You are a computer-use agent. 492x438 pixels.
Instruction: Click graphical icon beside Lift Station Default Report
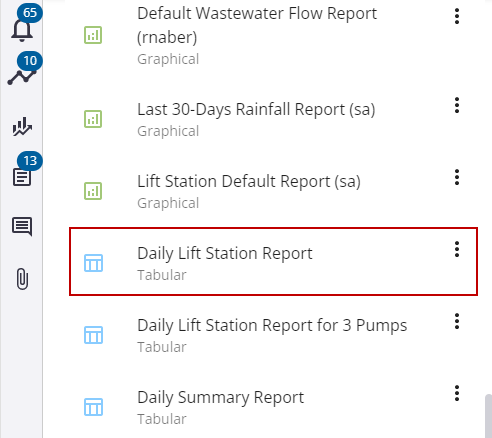coord(93,191)
